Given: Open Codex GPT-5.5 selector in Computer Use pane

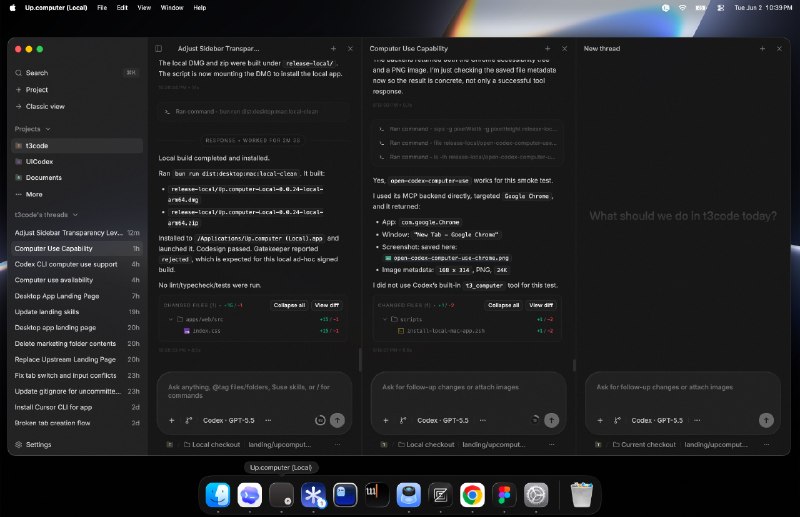Looking at the screenshot, I should [x=443, y=421].
